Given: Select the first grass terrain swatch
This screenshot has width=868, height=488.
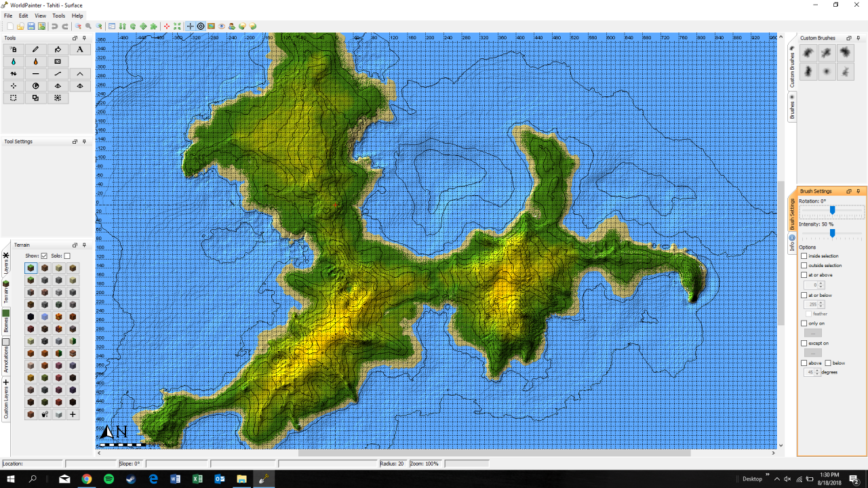Looking at the screenshot, I should tap(30, 268).
